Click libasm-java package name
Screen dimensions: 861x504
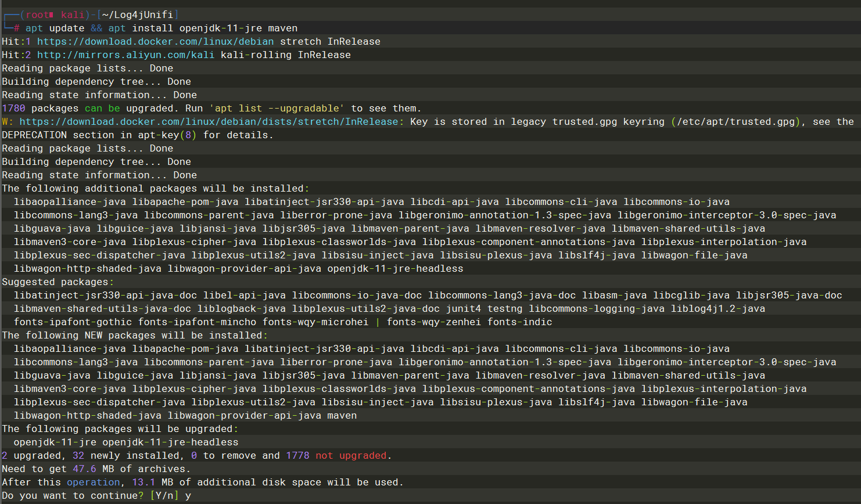click(615, 295)
